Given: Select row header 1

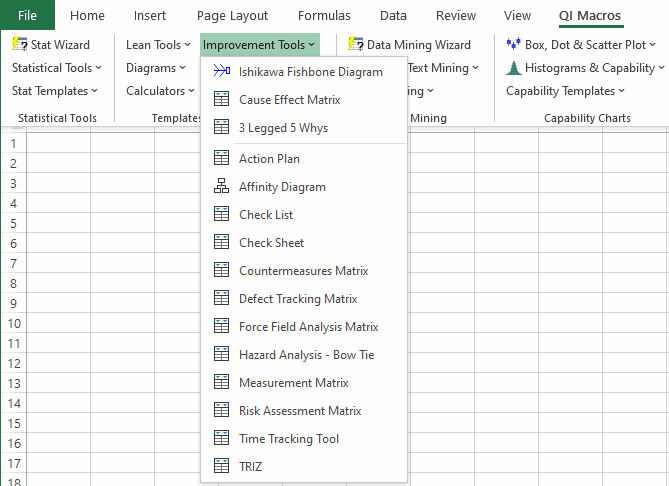Looking at the screenshot, I should (14, 143).
